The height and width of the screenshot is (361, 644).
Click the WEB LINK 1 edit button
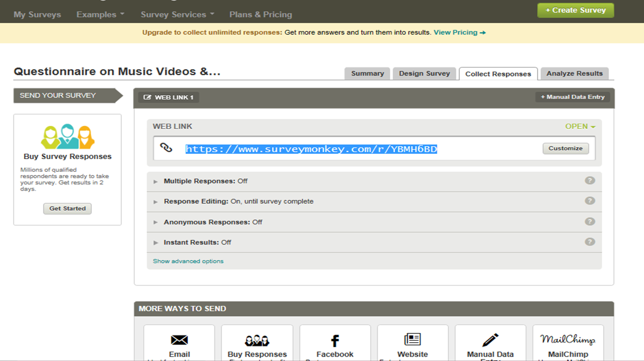tap(168, 97)
